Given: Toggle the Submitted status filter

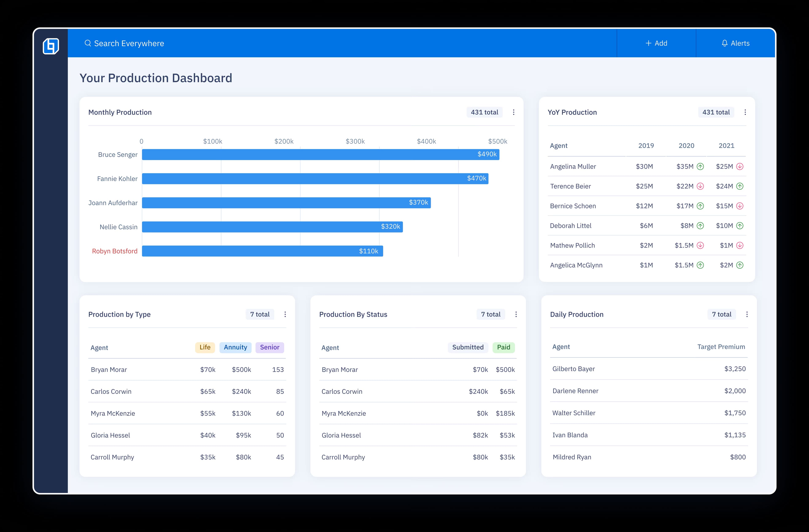Looking at the screenshot, I should (x=468, y=347).
